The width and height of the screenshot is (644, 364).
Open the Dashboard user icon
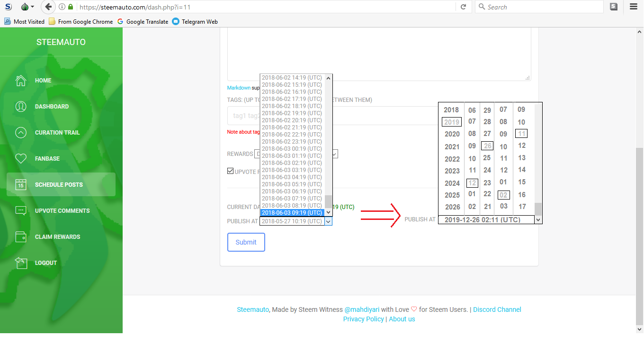pyautogui.click(x=21, y=107)
